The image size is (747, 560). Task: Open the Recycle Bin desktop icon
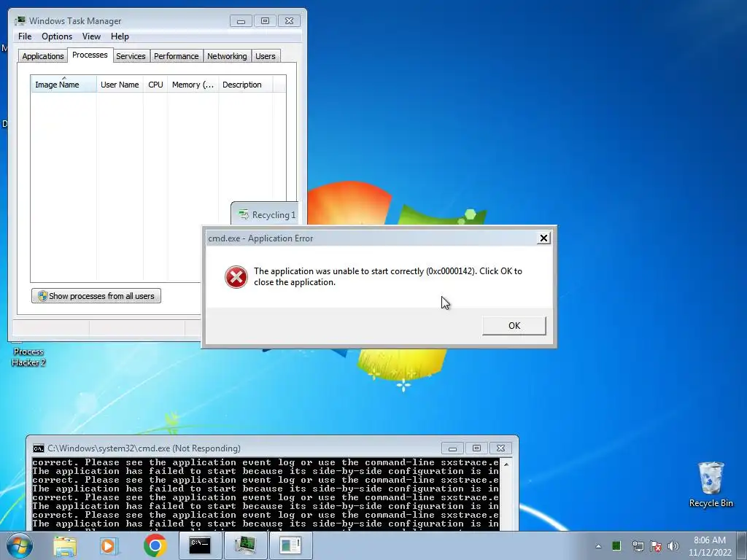[711, 484]
